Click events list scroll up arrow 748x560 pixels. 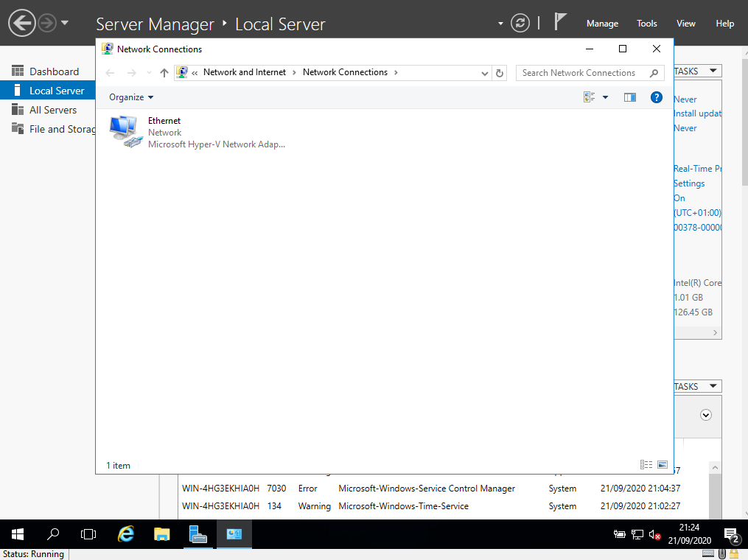click(715, 467)
